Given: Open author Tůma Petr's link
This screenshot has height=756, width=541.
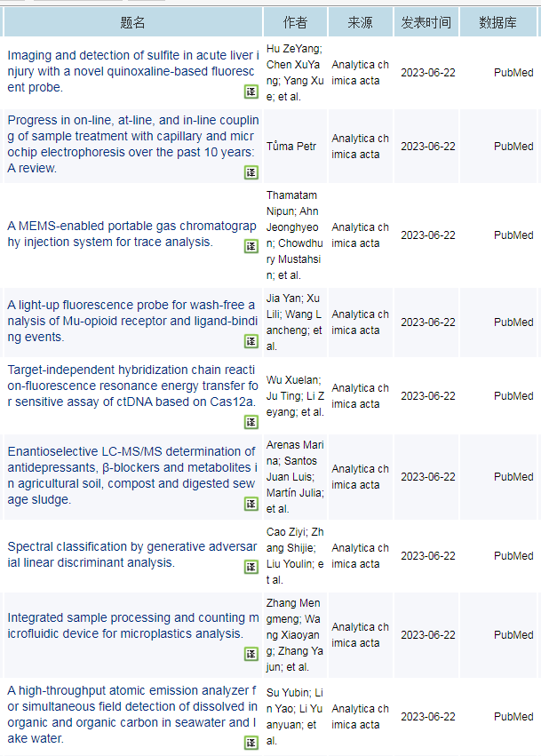Looking at the screenshot, I should click(x=291, y=146).
